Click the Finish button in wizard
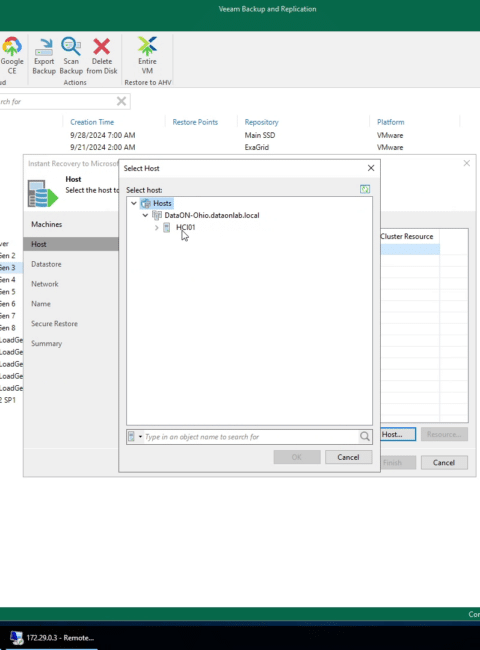 click(398, 463)
